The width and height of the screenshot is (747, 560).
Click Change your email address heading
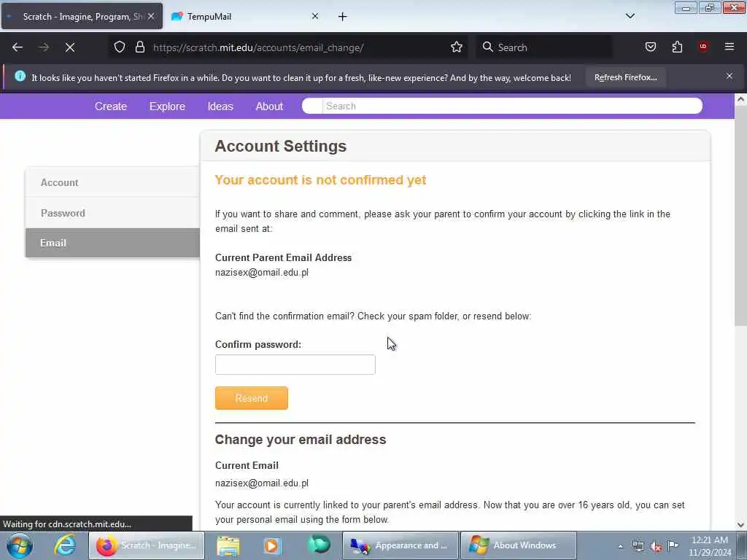[301, 440]
